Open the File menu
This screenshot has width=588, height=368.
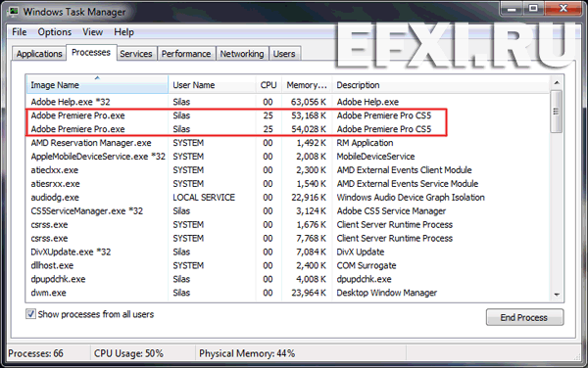[x=20, y=32]
